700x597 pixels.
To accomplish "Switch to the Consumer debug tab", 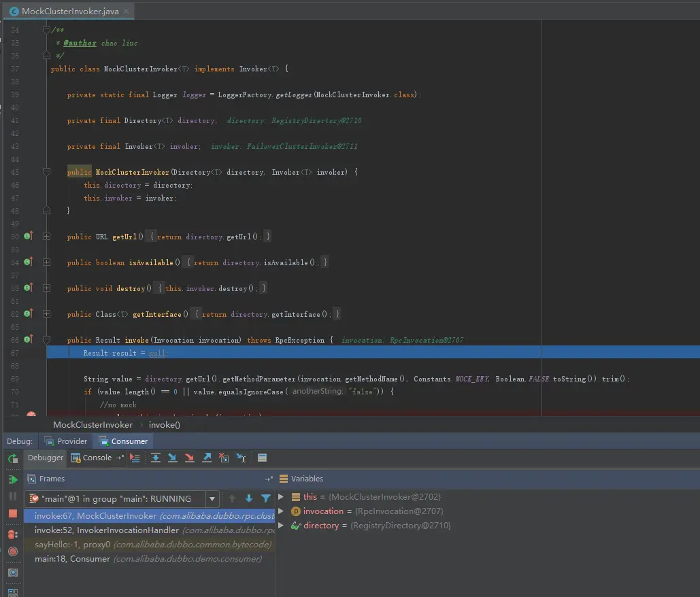I will pos(123,441).
